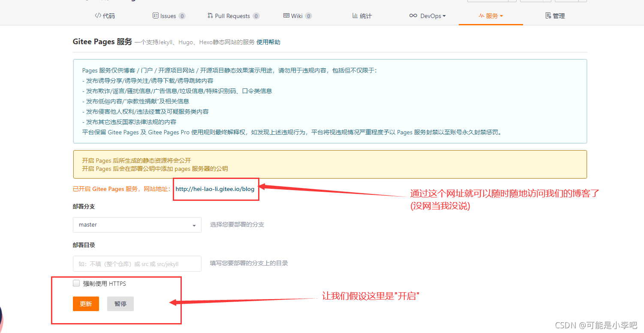Expand the DevOps dropdown menu
644x333 pixels.
[427, 16]
